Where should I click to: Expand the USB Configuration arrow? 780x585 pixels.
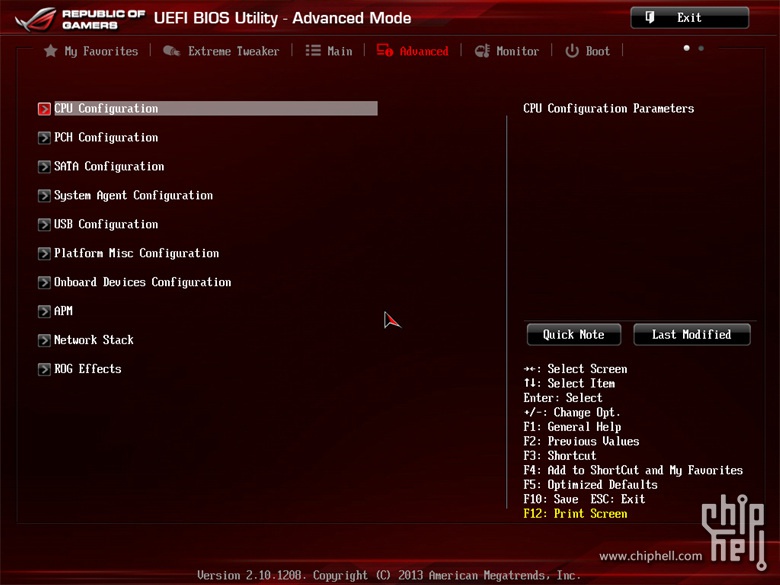44,224
